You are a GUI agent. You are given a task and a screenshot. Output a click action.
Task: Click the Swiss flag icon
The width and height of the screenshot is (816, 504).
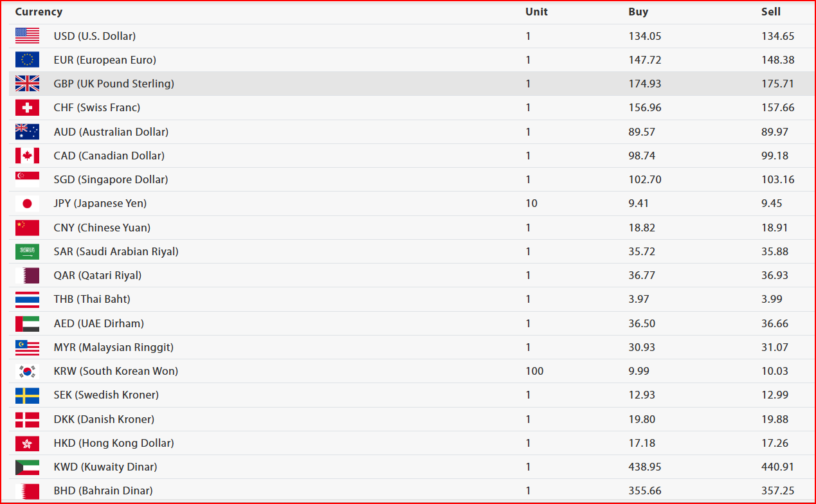click(27, 107)
